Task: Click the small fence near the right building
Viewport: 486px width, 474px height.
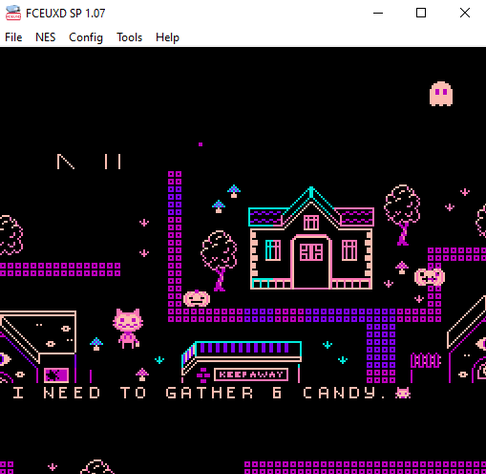Action: [x=425, y=361]
